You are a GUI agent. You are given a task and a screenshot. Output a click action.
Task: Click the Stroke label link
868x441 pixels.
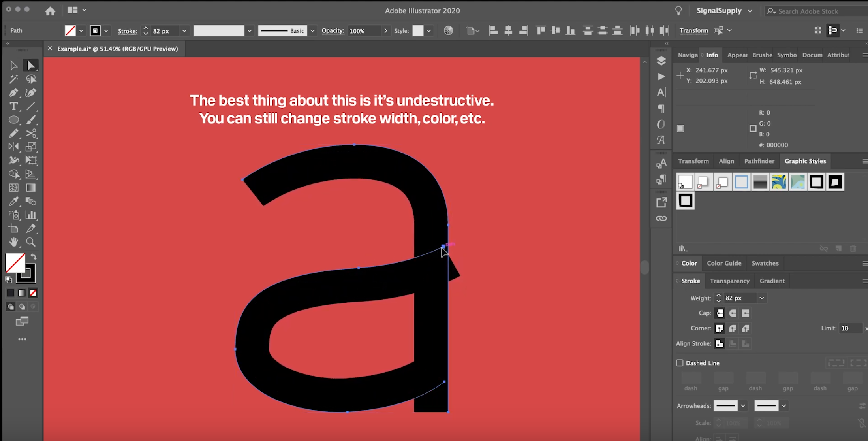pyautogui.click(x=128, y=31)
